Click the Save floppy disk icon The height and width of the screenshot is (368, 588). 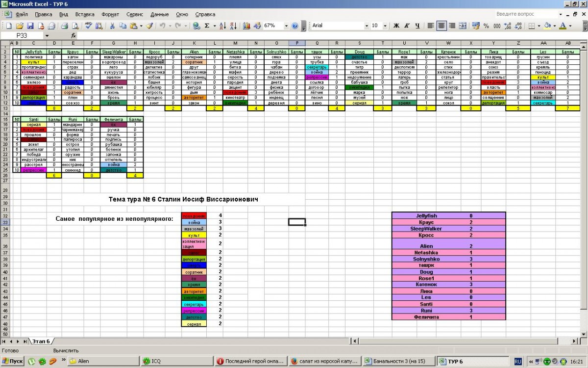(30, 26)
